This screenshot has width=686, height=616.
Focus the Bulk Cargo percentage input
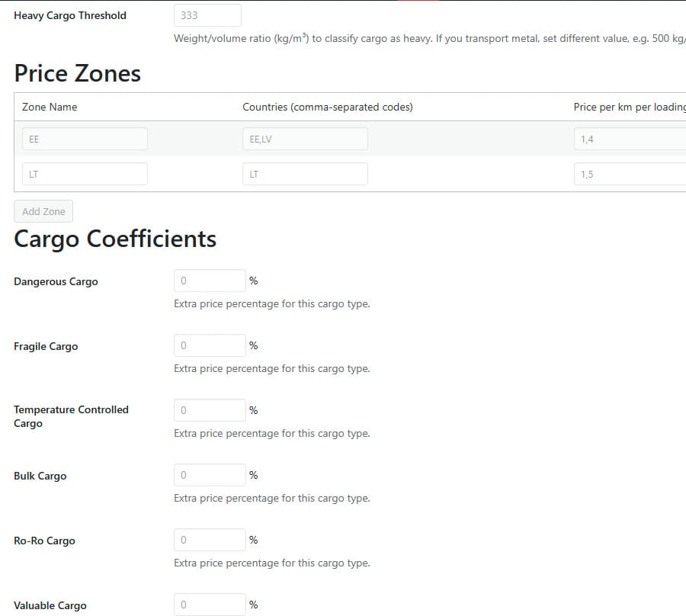pyautogui.click(x=210, y=475)
